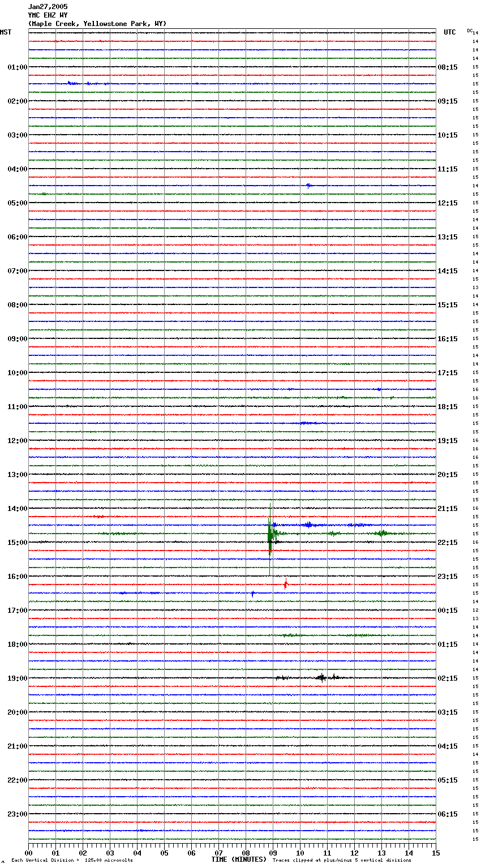
Task: Click the 15:15 UTC time label
Action: [448, 305]
